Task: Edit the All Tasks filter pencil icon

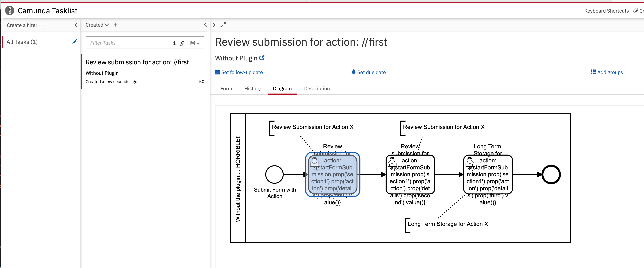Action: (x=74, y=42)
